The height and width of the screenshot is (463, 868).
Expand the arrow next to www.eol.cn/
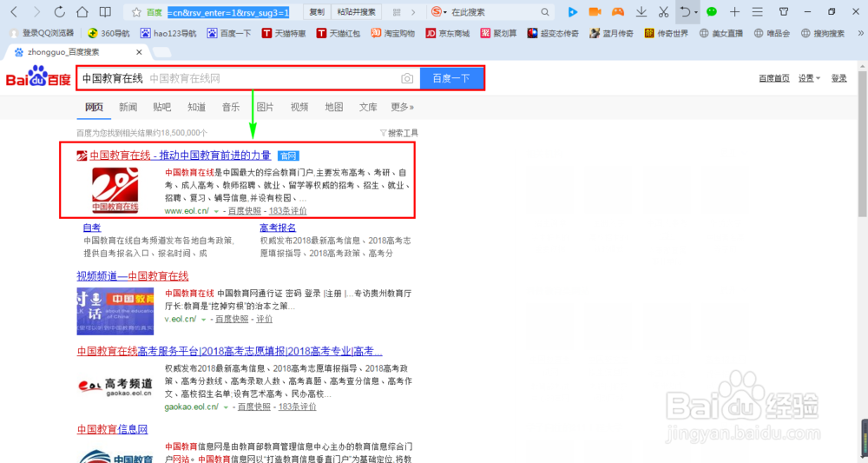(216, 211)
